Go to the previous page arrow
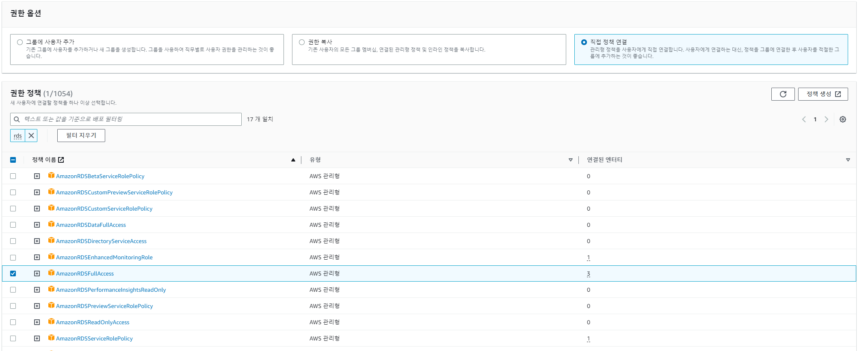Image resolution: width=868 pixels, height=351 pixels. [x=804, y=119]
